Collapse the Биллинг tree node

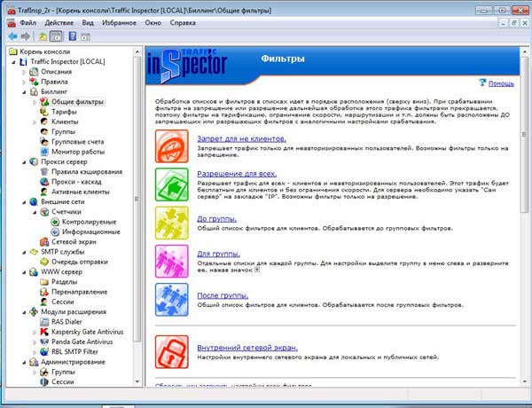(24, 92)
